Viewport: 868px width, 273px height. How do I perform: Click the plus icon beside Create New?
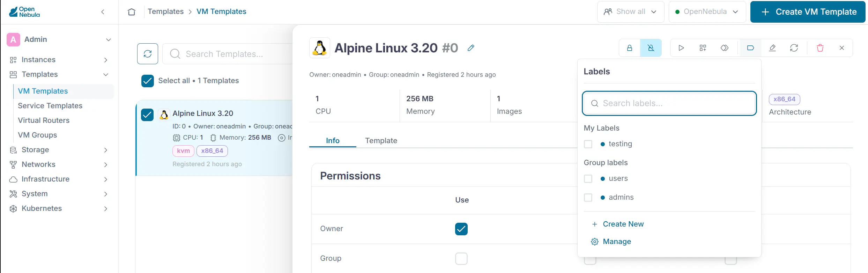tap(595, 224)
